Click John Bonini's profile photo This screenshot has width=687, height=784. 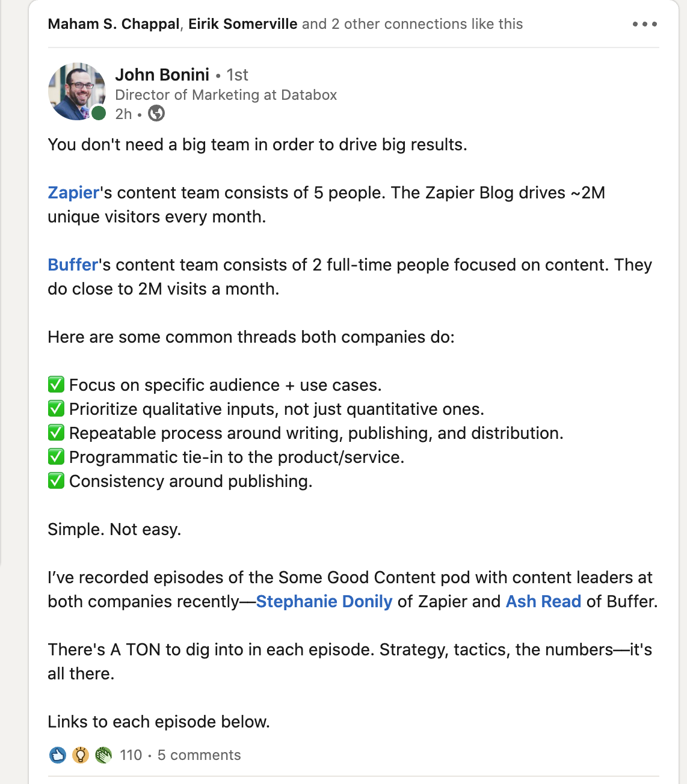[76, 91]
